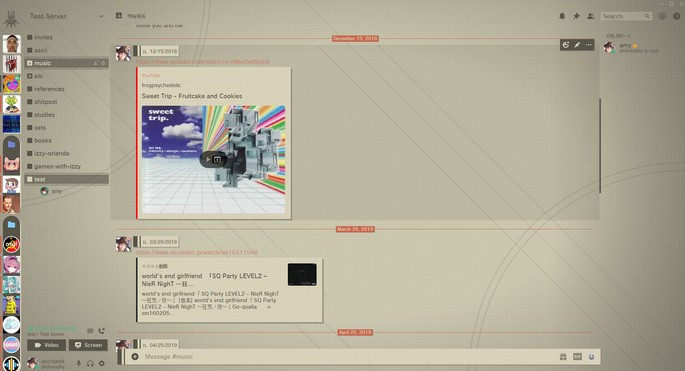Screen dimensions: 685x371
Task: Open the GIF picker
Action: click(x=577, y=357)
